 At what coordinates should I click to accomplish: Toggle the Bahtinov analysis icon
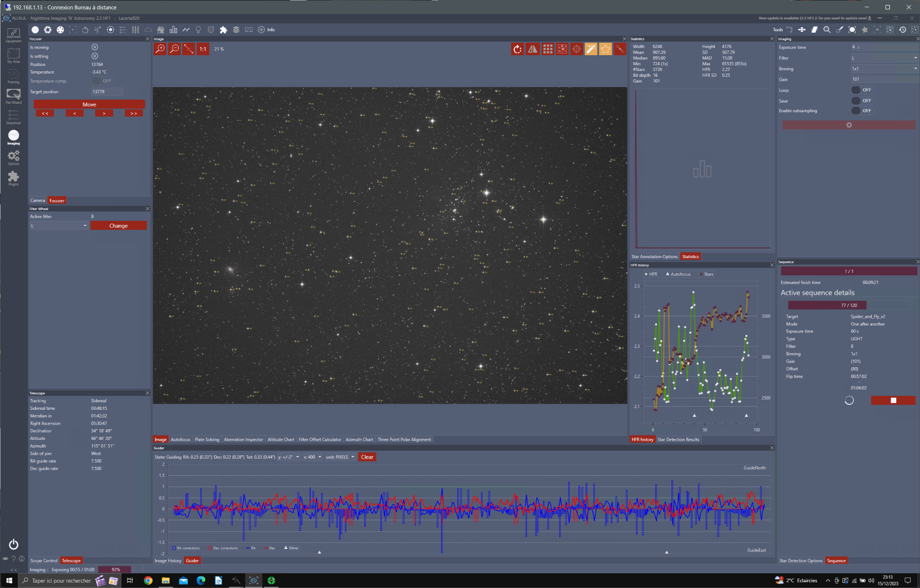pos(620,49)
